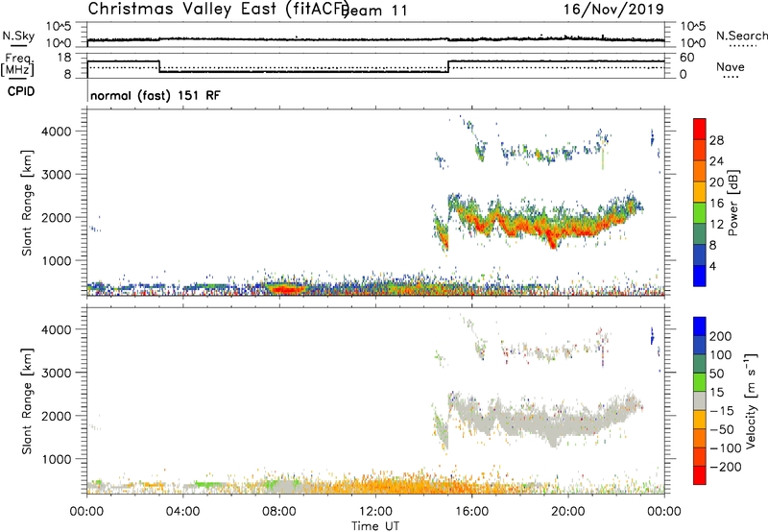The width and height of the screenshot is (768, 532).
Task: Click the '4000' tick on power panel
Action: pyautogui.click(x=56, y=132)
